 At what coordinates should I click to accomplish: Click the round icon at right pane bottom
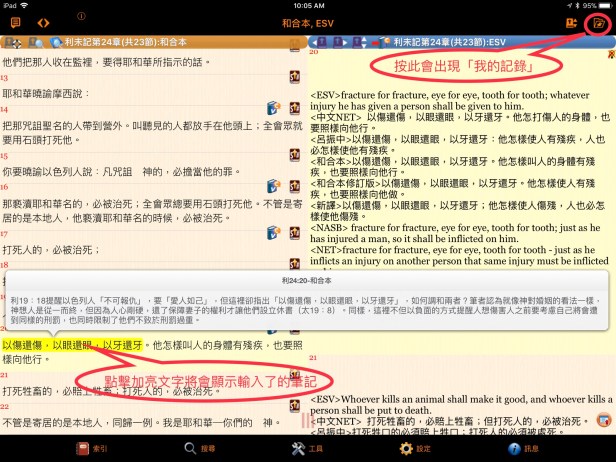coord(604,420)
